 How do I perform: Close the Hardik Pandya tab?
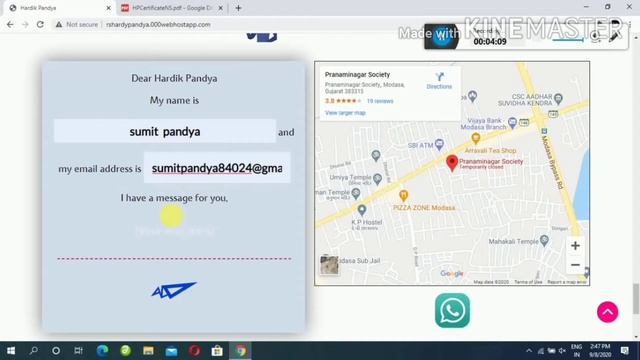pyautogui.click(x=109, y=8)
